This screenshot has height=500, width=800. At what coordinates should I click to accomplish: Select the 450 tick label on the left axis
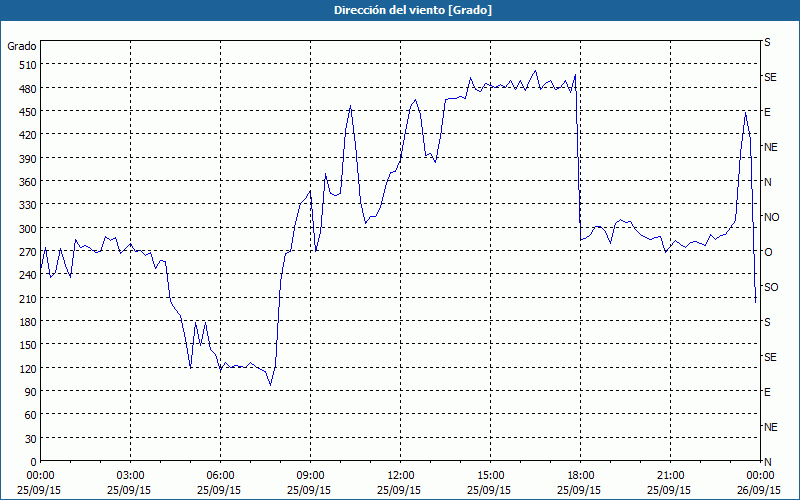[x=28, y=111]
